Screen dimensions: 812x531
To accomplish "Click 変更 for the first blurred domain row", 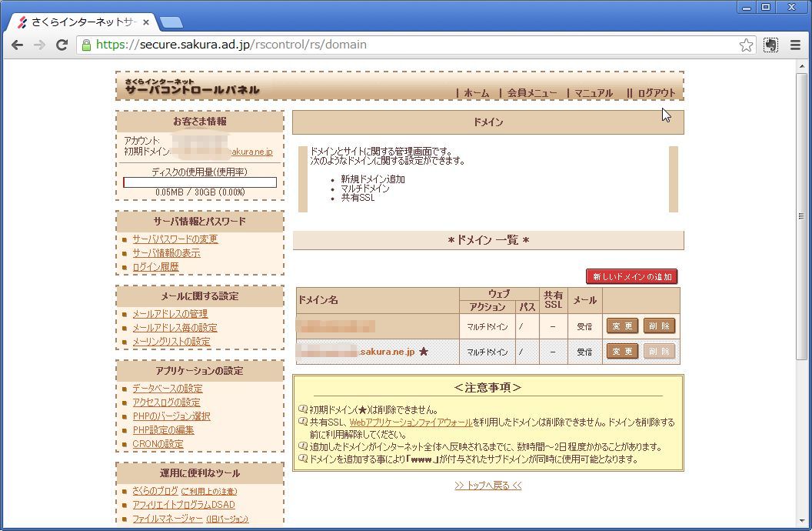I will [622, 326].
